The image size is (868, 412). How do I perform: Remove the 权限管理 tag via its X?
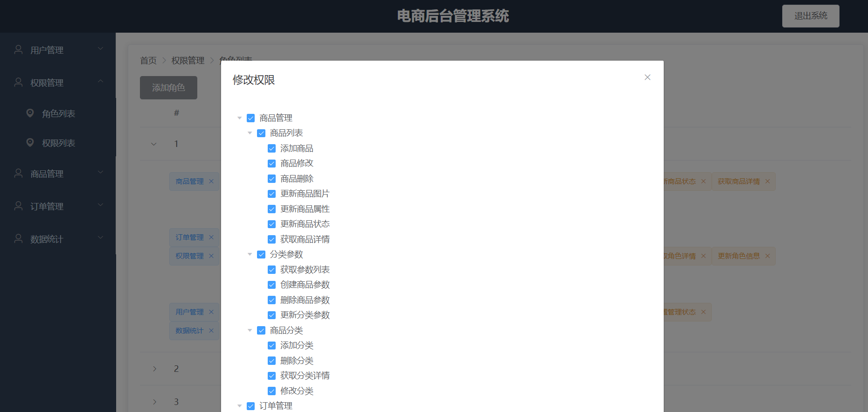pyautogui.click(x=211, y=256)
